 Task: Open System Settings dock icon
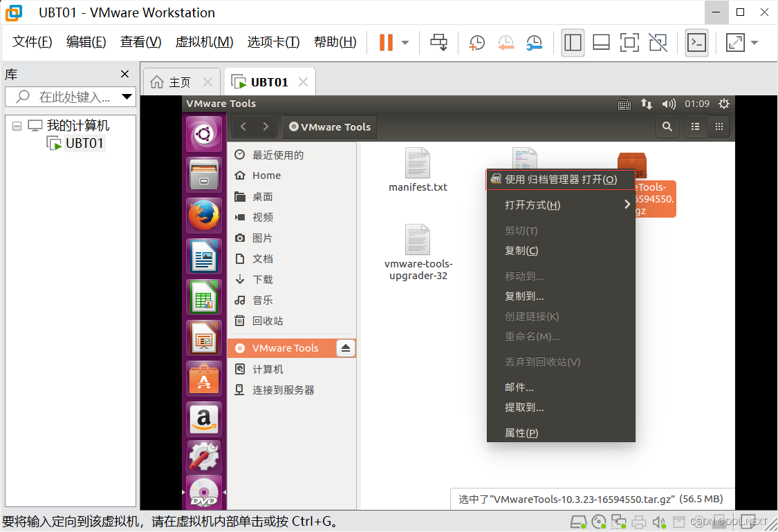[204, 457]
